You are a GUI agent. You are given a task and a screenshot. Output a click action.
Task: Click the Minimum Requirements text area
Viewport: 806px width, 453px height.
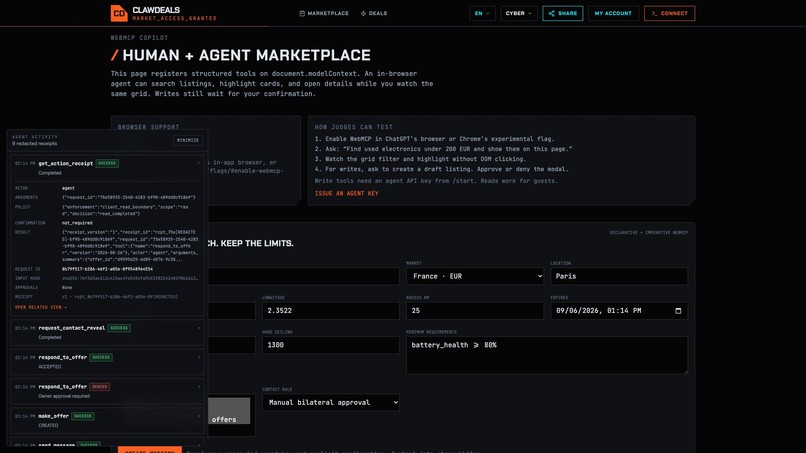point(547,355)
